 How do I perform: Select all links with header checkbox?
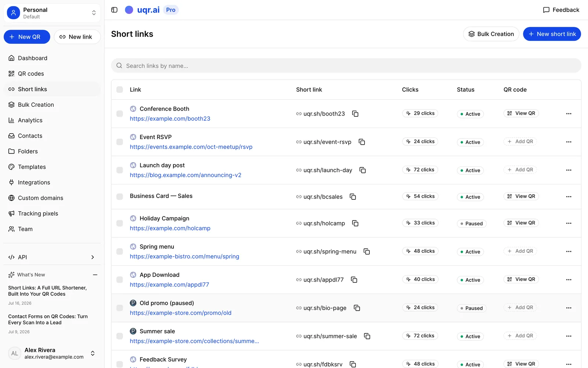[120, 90]
